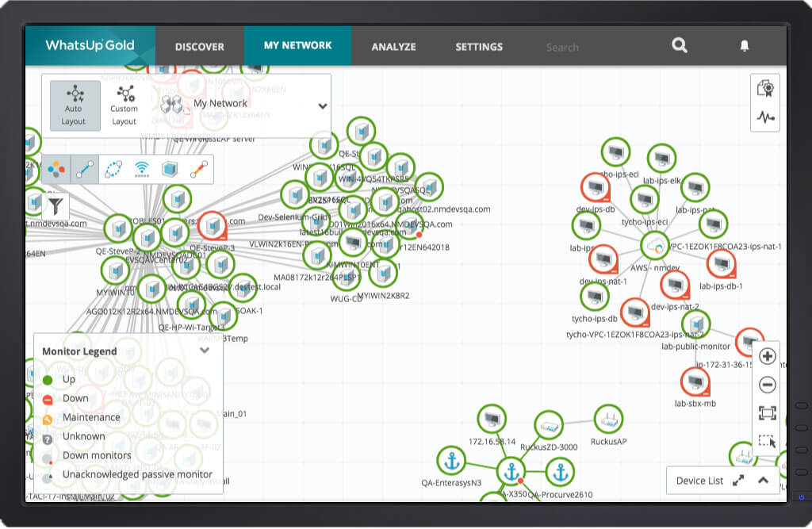Zoom out with the minus button
This screenshot has height=529, width=812.
[x=767, y=385]
